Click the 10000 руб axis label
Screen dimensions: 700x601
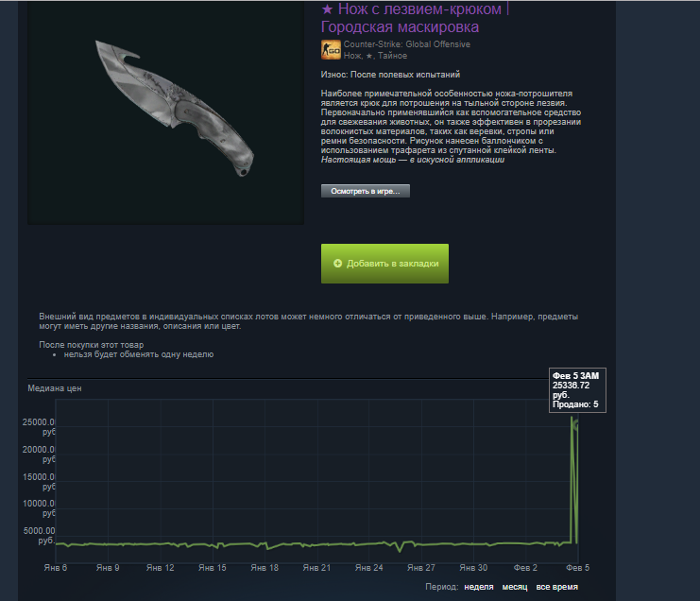coord(39,508)
